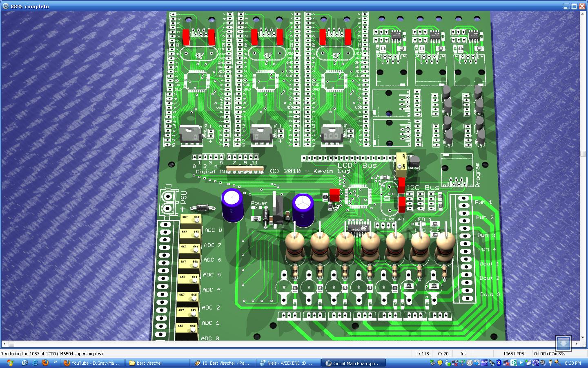Open the Niels WEEKEND chat window

click(288, 363)
